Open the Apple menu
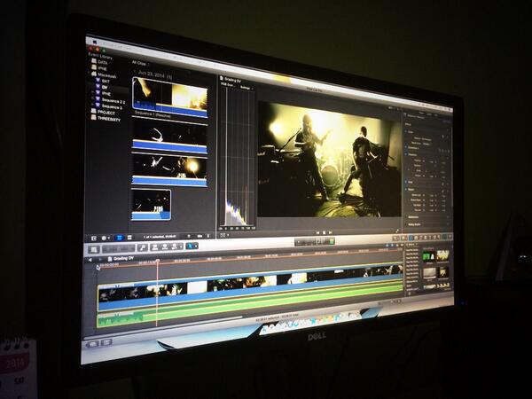This screenshot has height=399, width=532. click(95, 42)
